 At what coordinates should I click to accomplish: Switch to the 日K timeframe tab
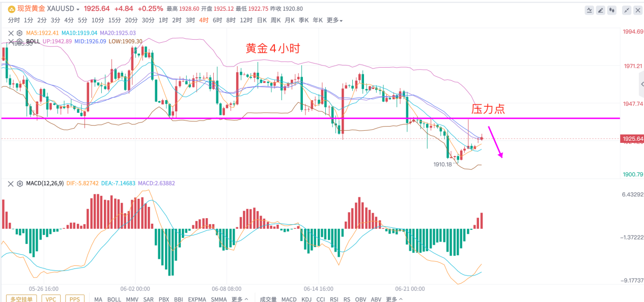tap(262, 20)
